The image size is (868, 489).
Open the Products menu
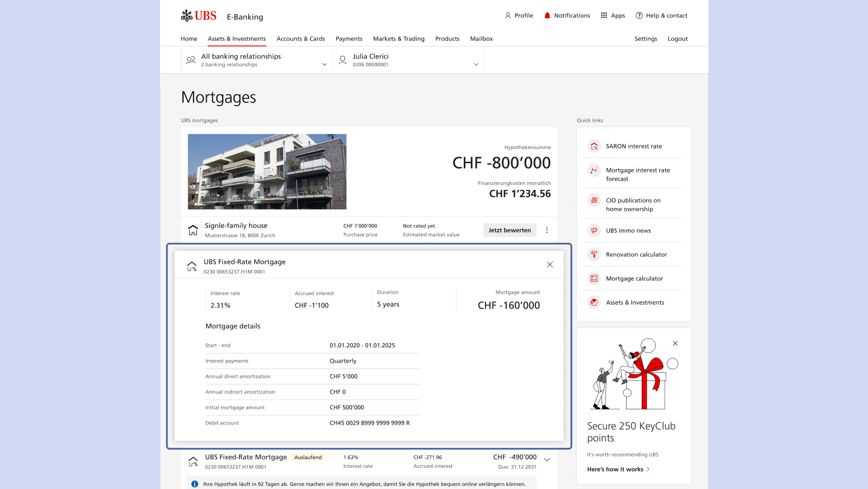coord(448,39)
